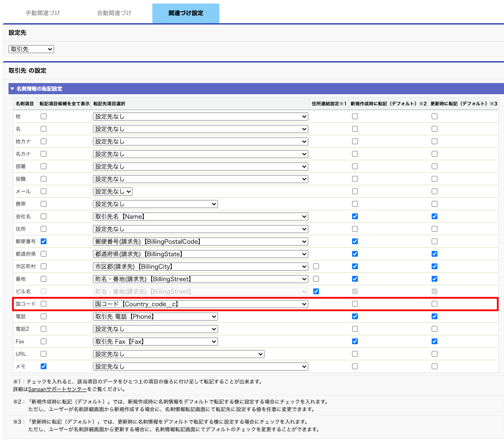Open the メール row's 設定先なし dropdown

coord(113,192)
